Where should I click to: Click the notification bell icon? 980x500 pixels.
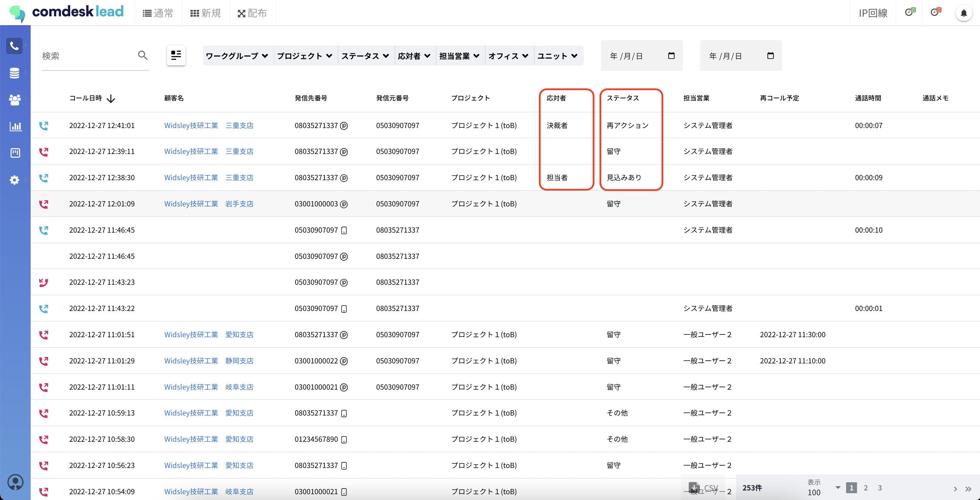963,13
